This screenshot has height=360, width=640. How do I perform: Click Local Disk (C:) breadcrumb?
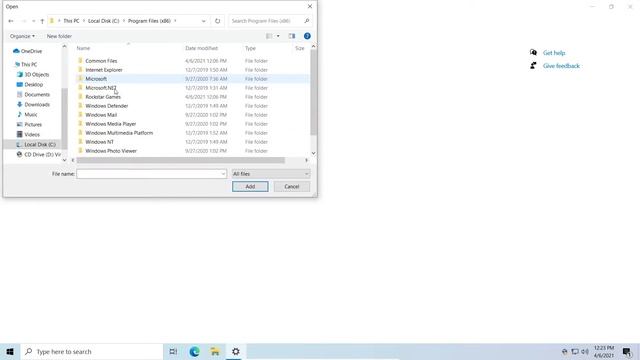click(x=104, y=21)
